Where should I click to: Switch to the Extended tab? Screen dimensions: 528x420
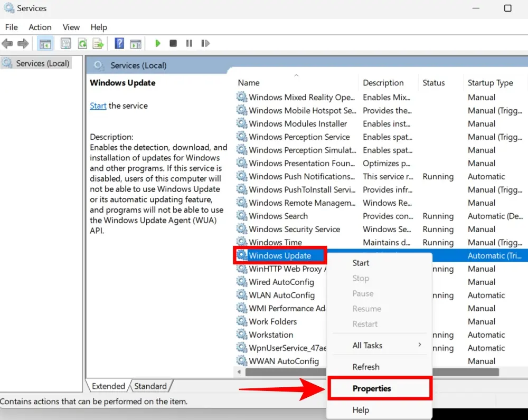[x=108, y=386]
